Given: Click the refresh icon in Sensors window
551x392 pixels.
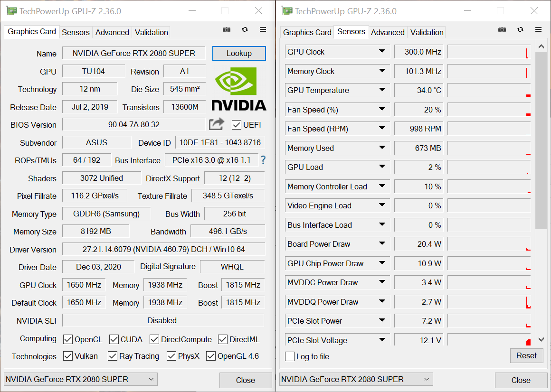Looking at the screenshot, I should click(x=520, y=29).
